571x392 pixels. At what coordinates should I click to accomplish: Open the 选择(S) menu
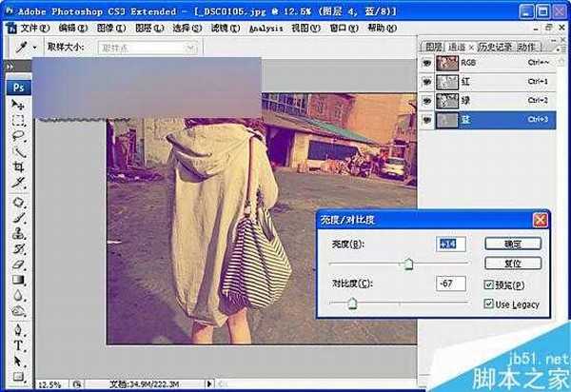tap(187, 28)
